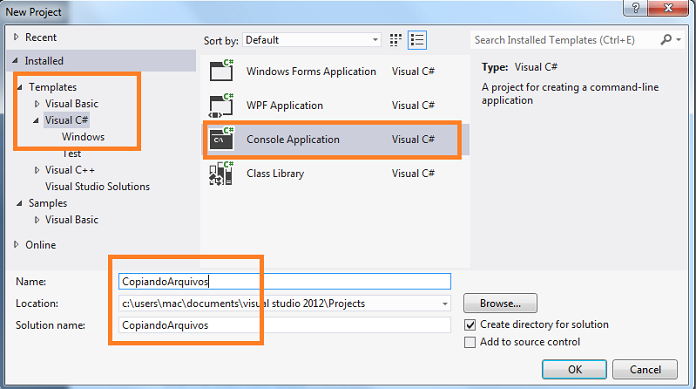Expand Visual Basic under Templates
This screenshot has height=389, width=696.
pyautogui.click(x=37, y=104)
